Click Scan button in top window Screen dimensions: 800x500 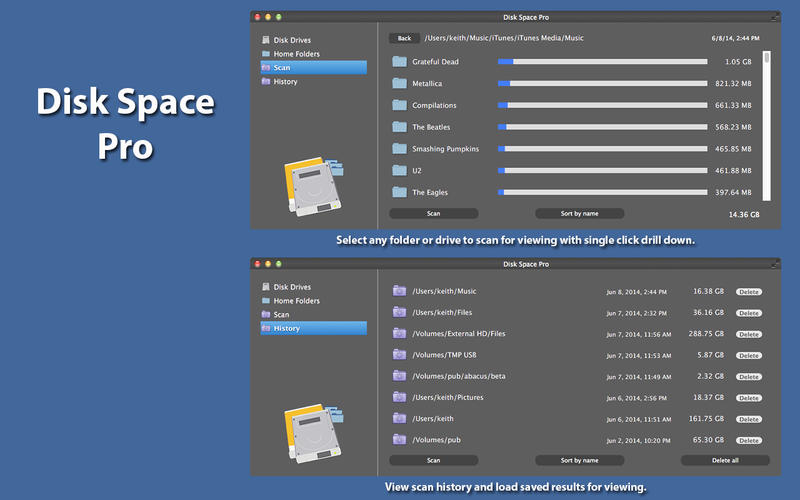(x=434, y=213)
